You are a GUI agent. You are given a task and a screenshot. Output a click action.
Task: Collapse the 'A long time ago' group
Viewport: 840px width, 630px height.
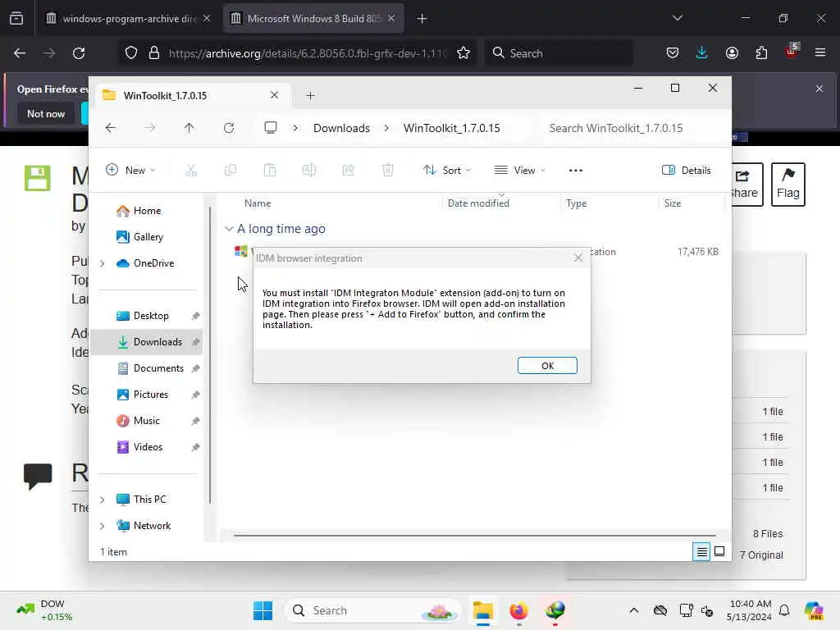(230, 229)
